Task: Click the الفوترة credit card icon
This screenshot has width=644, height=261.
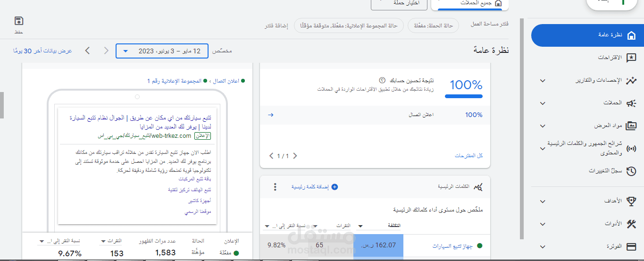Action: (x=631, y=247)
